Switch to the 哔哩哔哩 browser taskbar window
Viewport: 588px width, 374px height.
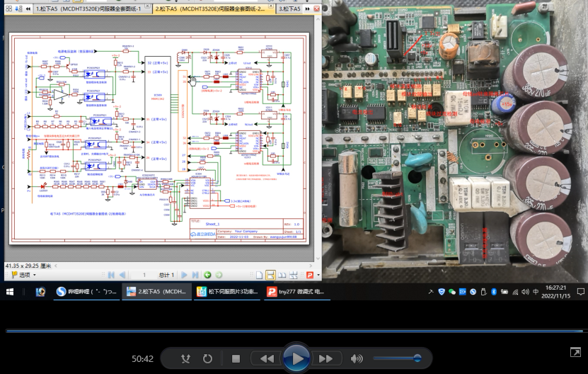tap(87, 292)
